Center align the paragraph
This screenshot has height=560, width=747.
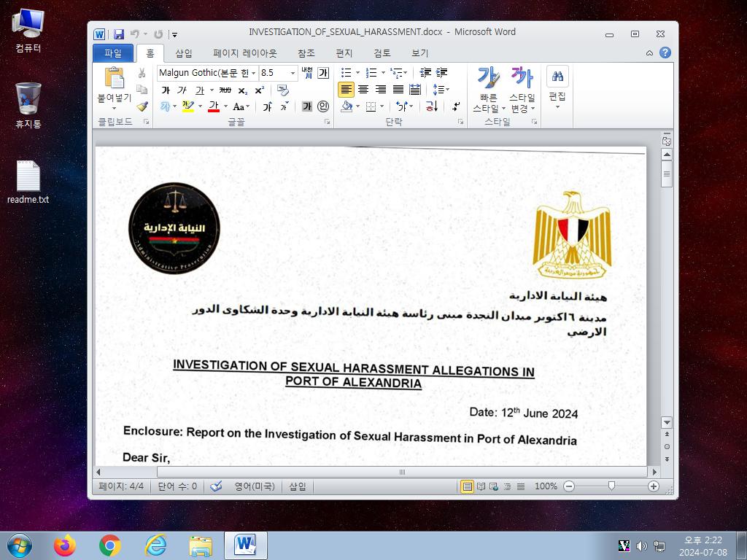(363, 90)
